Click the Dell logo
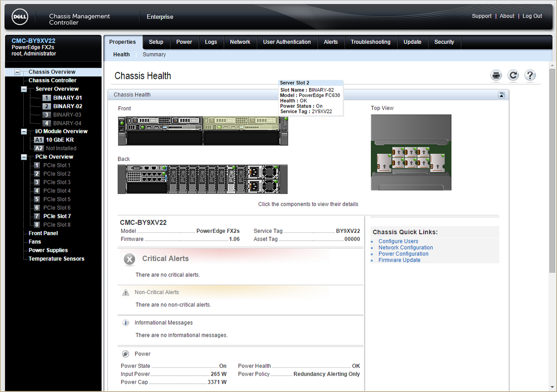The height and width of the screenshot is (392, 557). point(19,16)
